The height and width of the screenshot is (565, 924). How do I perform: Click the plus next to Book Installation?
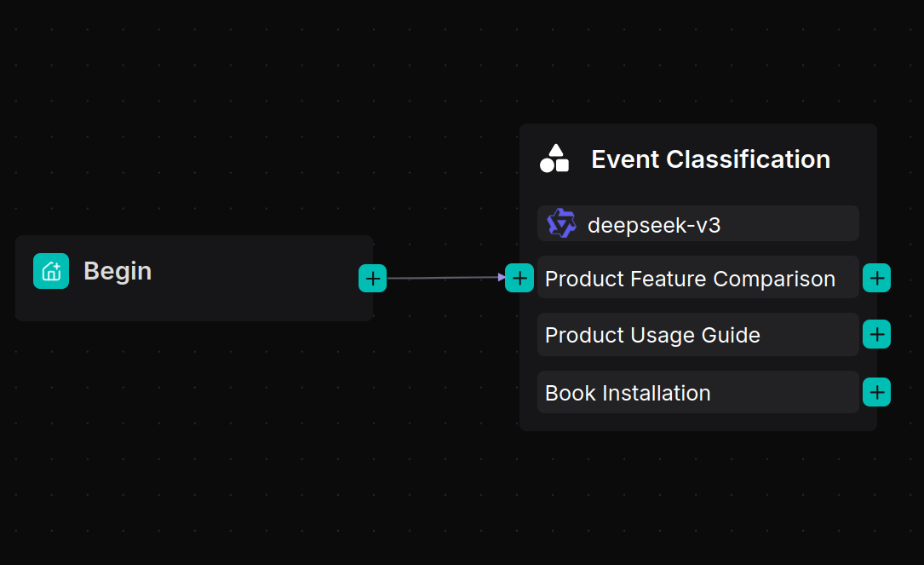pos(876,392)
